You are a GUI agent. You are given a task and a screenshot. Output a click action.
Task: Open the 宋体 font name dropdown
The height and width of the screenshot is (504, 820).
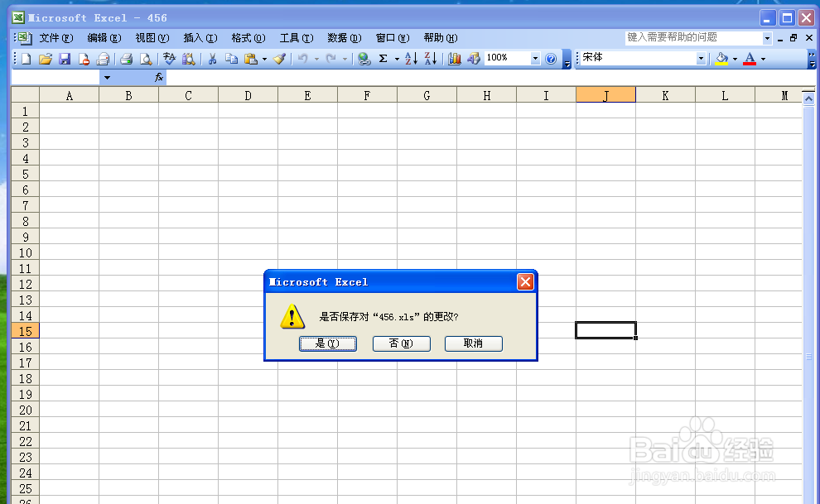[x=701, y=59]
